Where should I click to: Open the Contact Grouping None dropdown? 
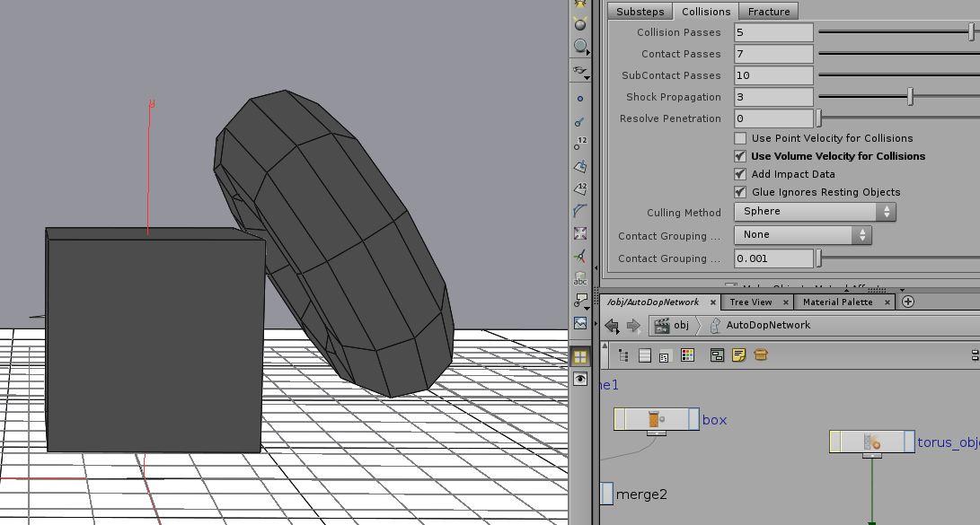(802, 235)
